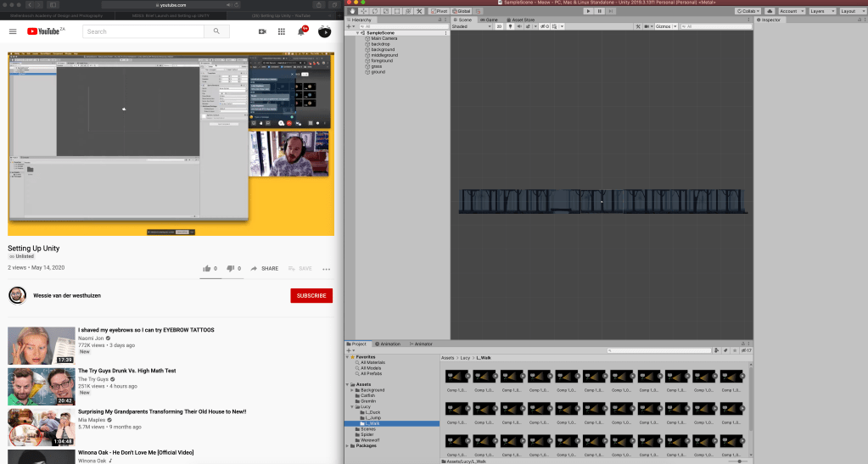The height and width of the screenshot is (464, 868).
Task: Open YouTube notifications bell
Action: coord(300,31)
